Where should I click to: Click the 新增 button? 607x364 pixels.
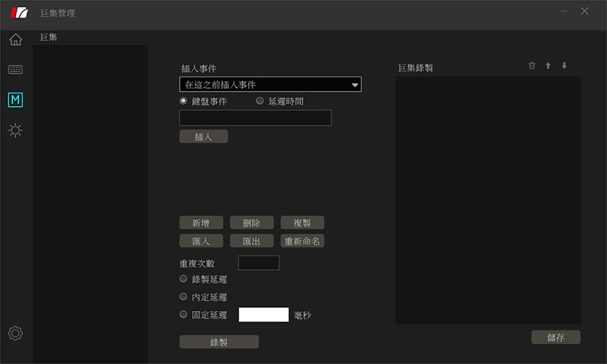click(201, 223)
